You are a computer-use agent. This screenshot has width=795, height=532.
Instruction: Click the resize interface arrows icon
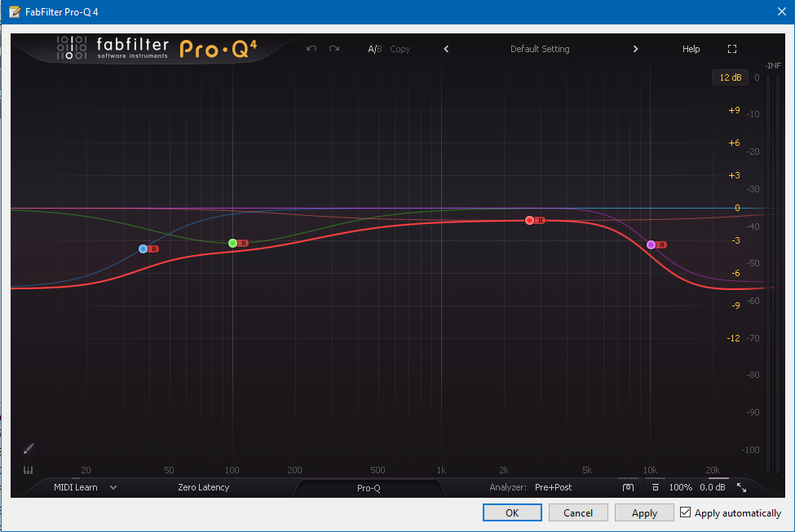(741, 487)
